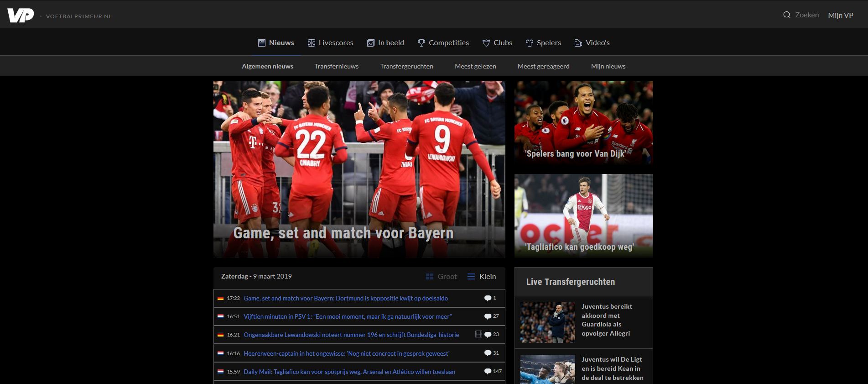Open the Video's menu

[x=592, y=43]
